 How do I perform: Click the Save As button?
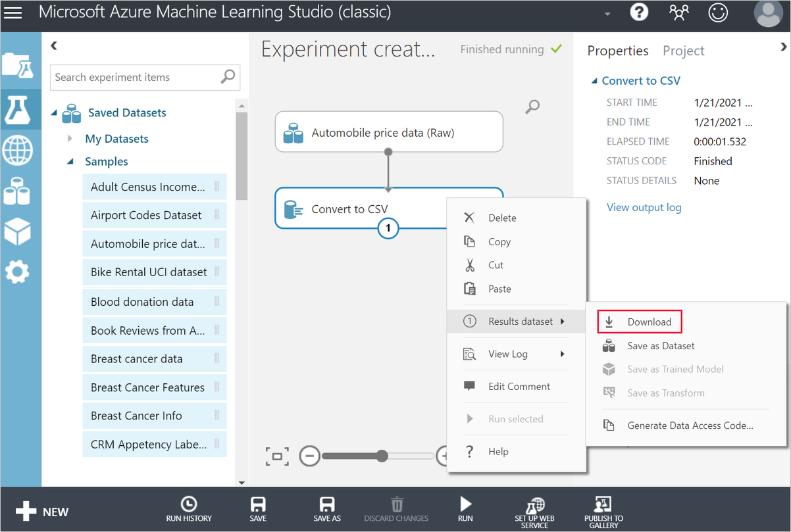tap(327, 509)
